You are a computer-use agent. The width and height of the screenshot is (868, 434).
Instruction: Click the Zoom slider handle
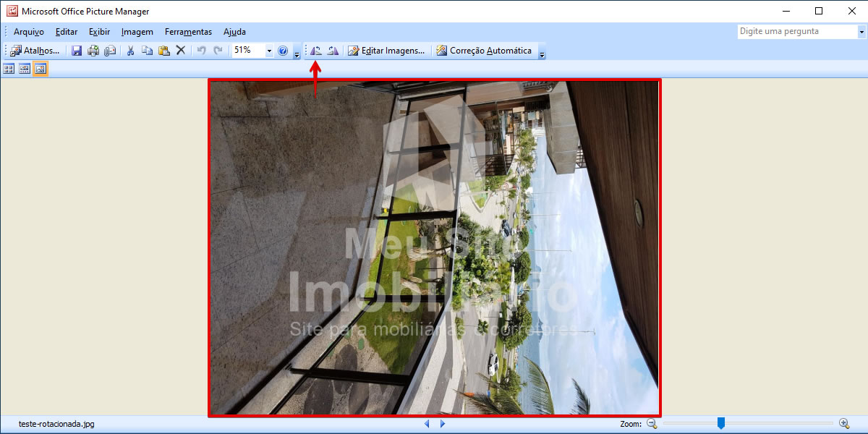[720, 423]
